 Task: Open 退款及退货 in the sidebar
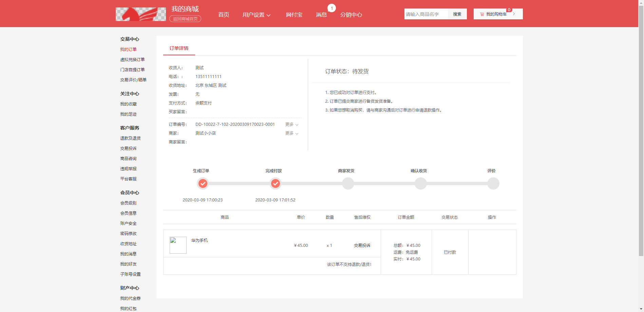pyautogui.click(x=130, y=138)
